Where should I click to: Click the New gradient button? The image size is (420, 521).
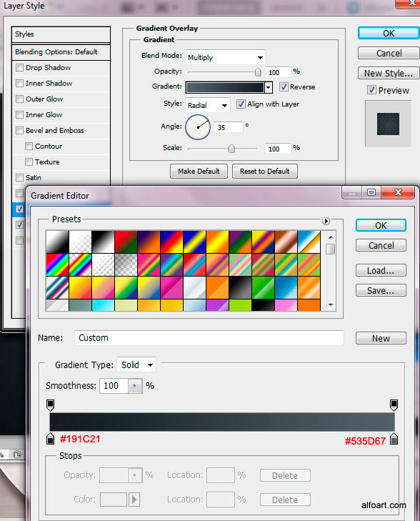381,338
